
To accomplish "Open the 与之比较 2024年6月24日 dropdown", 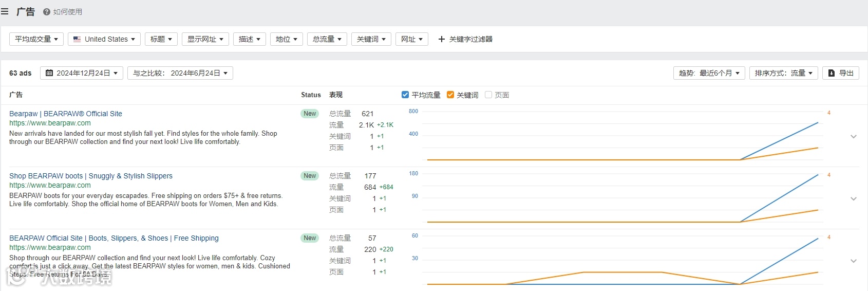I will click(x=180, y=73).
